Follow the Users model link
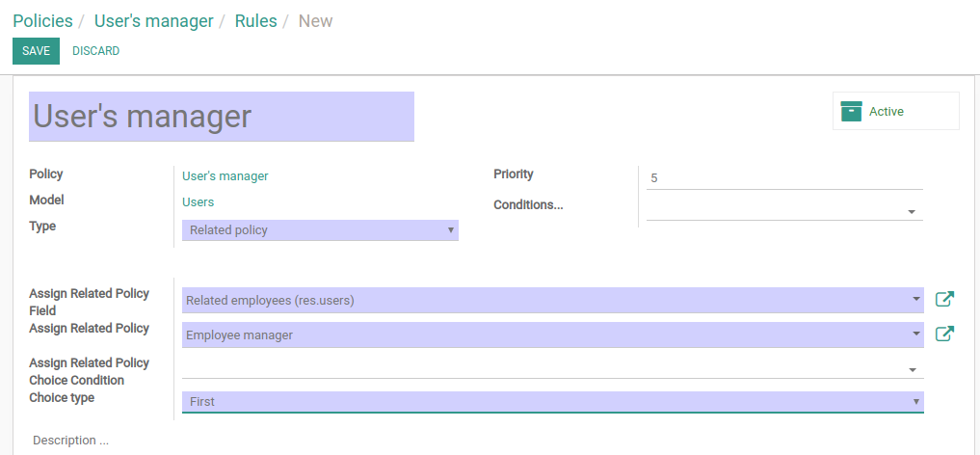Screen dimensions: 980x455 199,201
